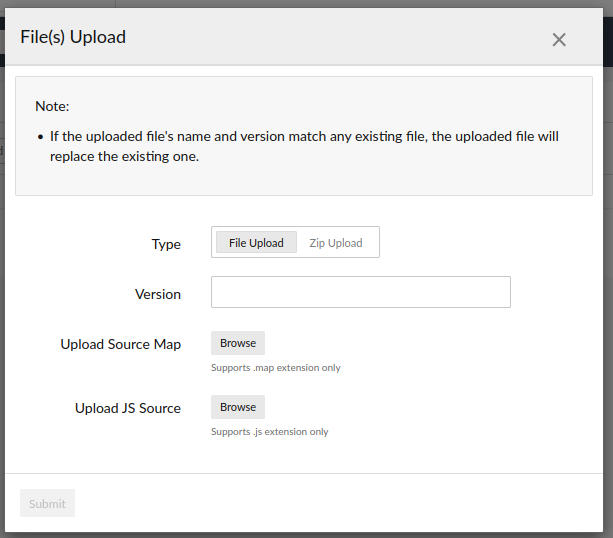
Task: Click the 'Supports .map extension only' hint
Action: [x=276, y=368]
